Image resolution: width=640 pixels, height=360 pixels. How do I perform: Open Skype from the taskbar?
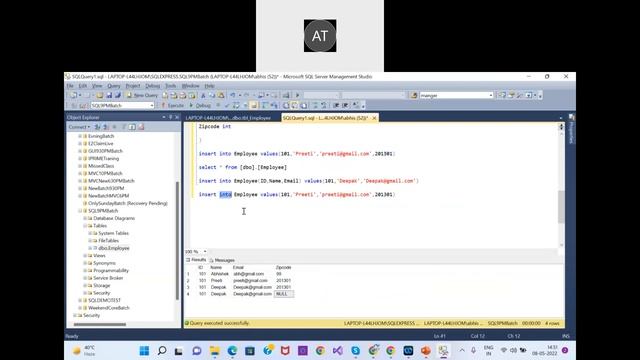pyautogui.click(x=356, y=351)
